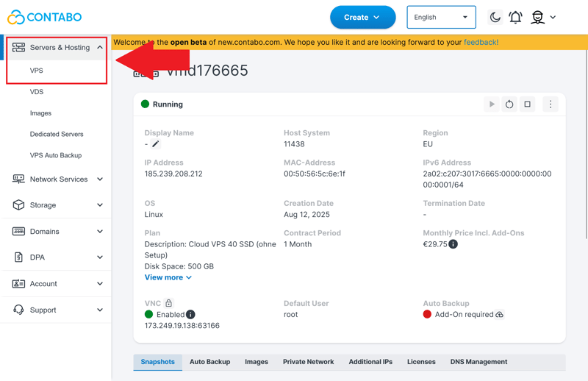
Task: Click info icon beside monthly price
Action: [453, 244]
